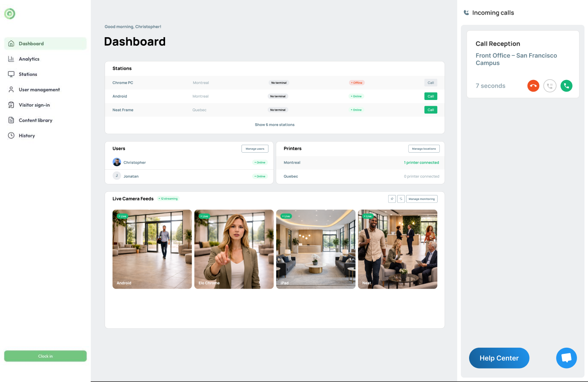Click the Manage monitoring button

point(422,199)
